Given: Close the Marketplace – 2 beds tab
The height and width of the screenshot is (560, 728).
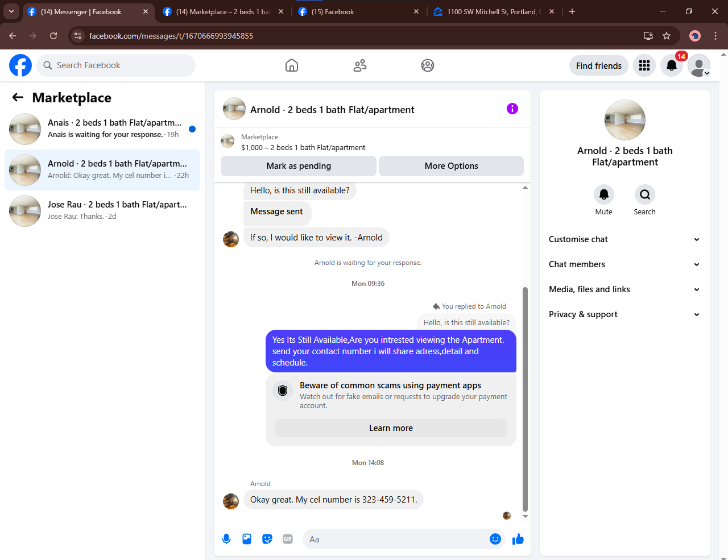Looking at the screenshot, I should (x=281, y=11).
